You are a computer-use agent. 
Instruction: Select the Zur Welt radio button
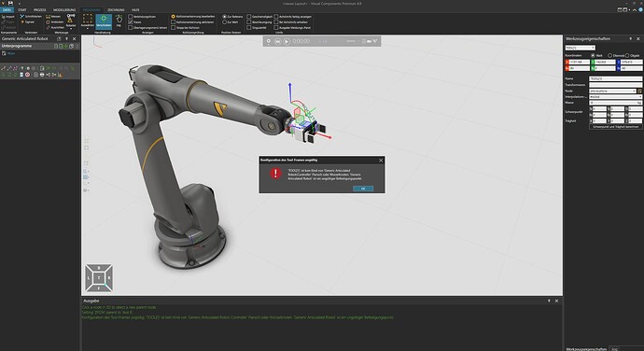click(x=230, y=22)
